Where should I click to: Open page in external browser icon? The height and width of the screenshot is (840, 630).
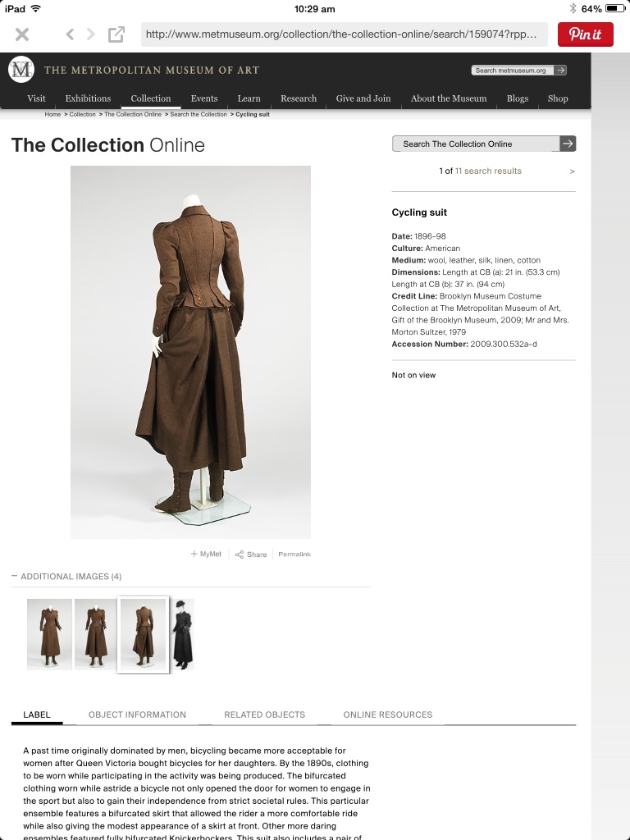tap(116, 34)
